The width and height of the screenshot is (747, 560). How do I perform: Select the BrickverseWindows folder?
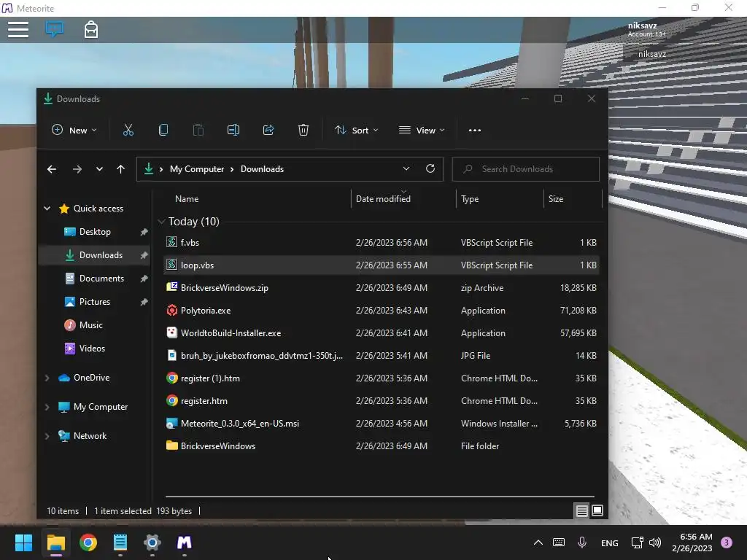pyautogui.click(x=381, y=446)
